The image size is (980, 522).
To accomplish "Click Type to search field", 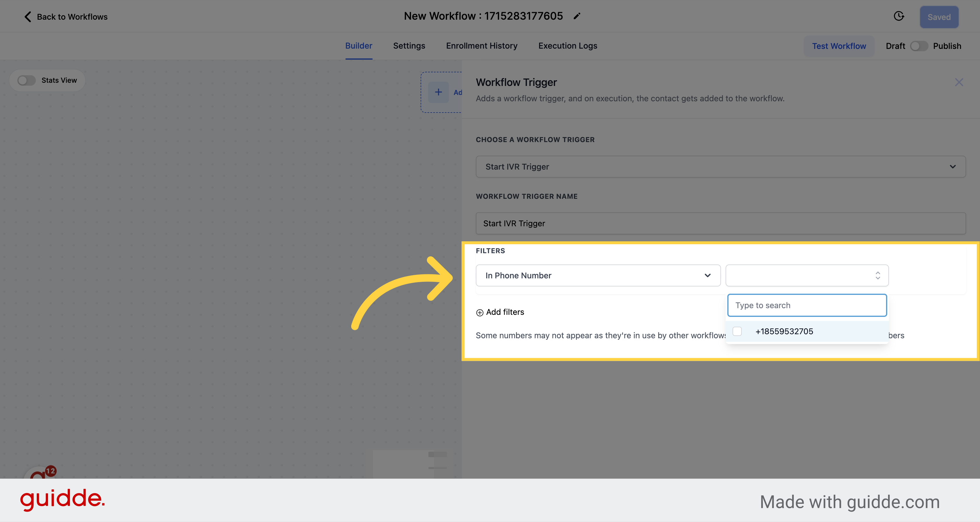I will 807,305.
